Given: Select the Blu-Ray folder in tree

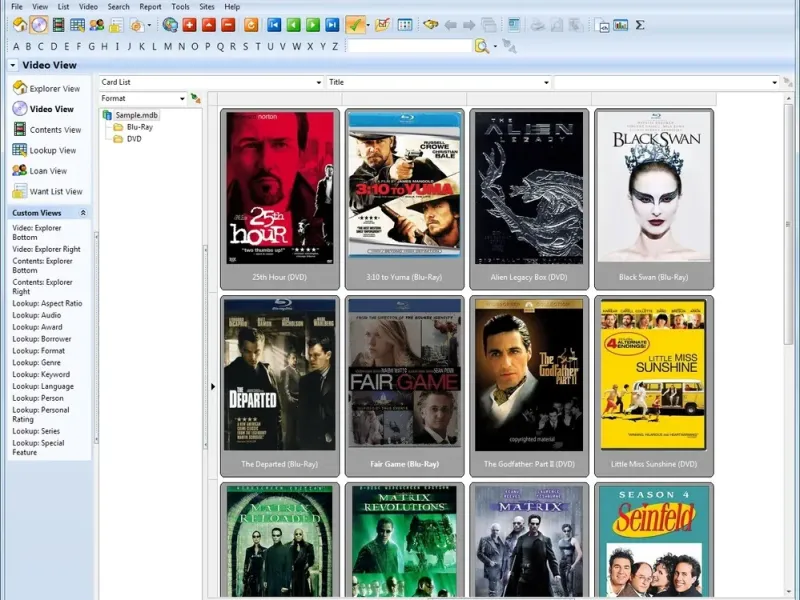Looking at the screenshot, I should coord(139,127).
